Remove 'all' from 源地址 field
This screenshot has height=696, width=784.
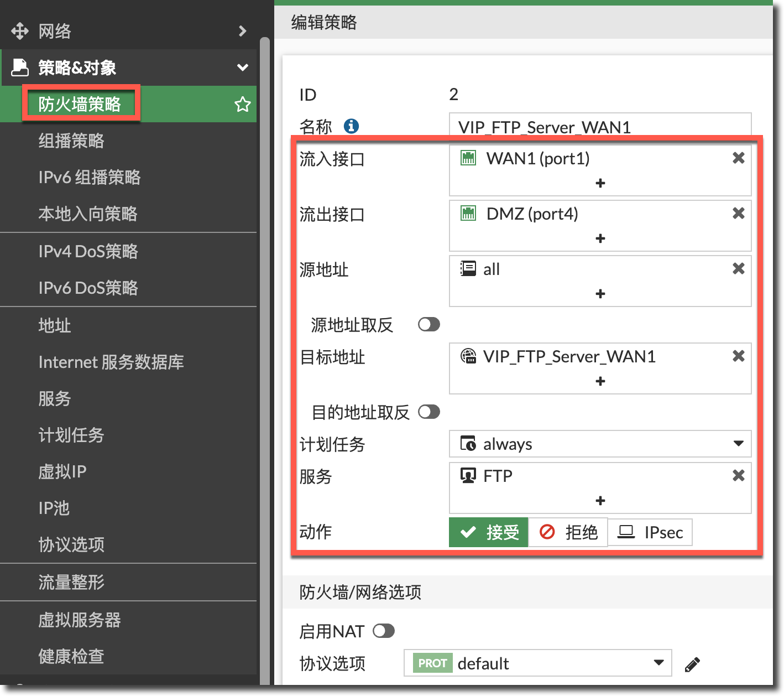[x=738, y=269]
